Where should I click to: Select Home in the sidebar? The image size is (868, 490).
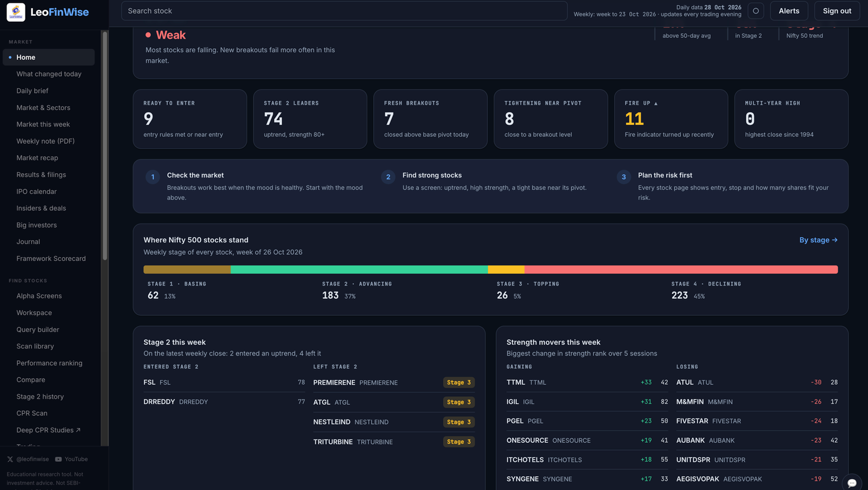[49, 57]
